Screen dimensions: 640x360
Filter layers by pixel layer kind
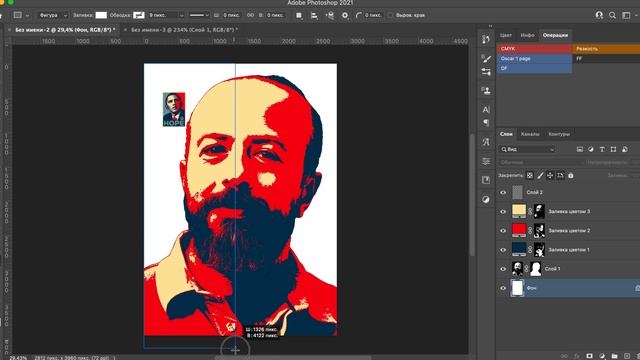pyautogui.click(x=580, y=149)
